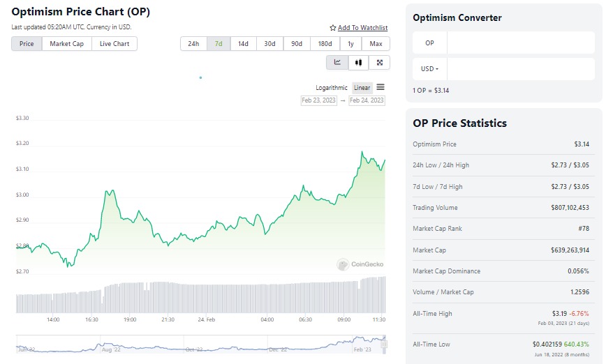Click Add To Watchlist link
Viewport: 606px width, 364px height.
(362, 28)
